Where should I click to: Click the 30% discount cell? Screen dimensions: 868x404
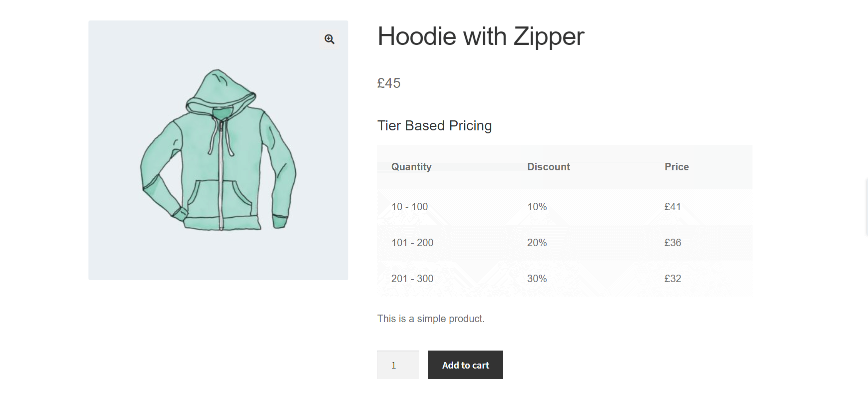(x=537, y=279)
